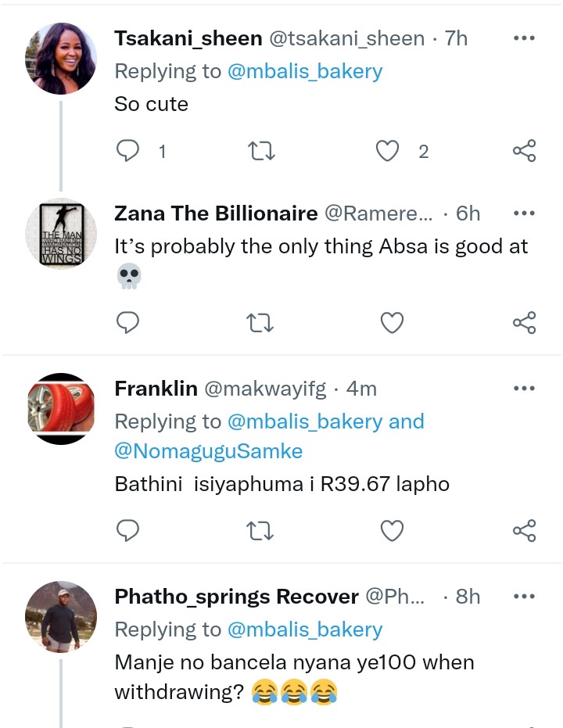Open @NomaguguSamke profile link
563x728 pixels.
tap(208, 451)
